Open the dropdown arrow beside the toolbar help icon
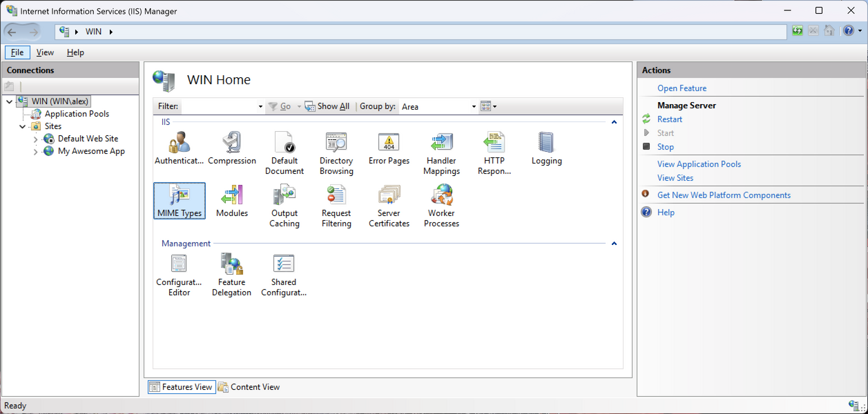The image size is (868, 414). coord(859,31)
